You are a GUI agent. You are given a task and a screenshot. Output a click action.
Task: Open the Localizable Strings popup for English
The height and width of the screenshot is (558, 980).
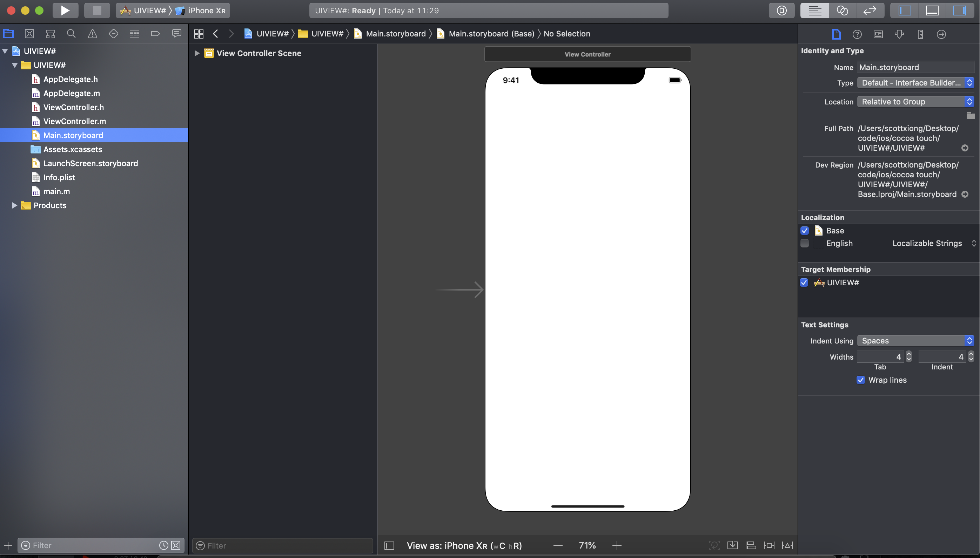(934, 243)
